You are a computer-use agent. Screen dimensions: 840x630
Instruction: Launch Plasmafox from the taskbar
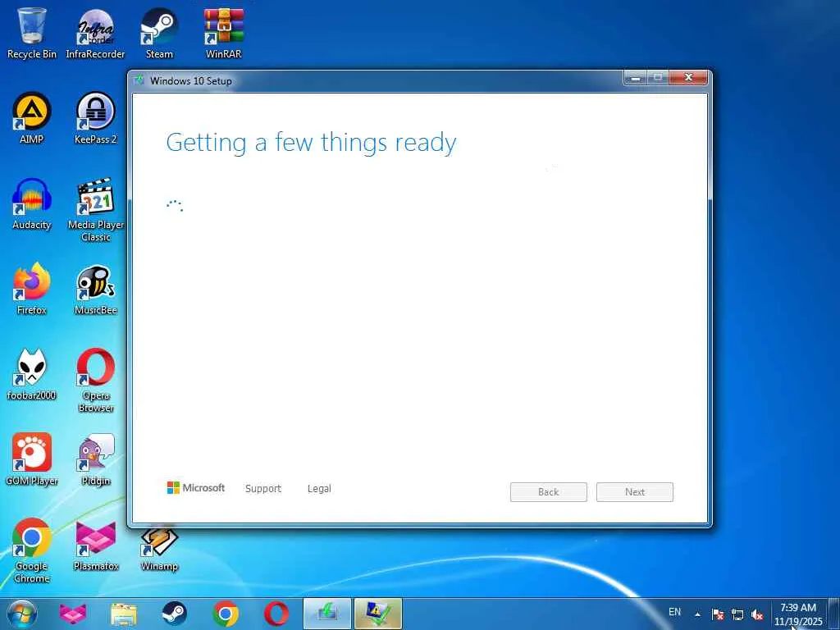tap(73, 614)
